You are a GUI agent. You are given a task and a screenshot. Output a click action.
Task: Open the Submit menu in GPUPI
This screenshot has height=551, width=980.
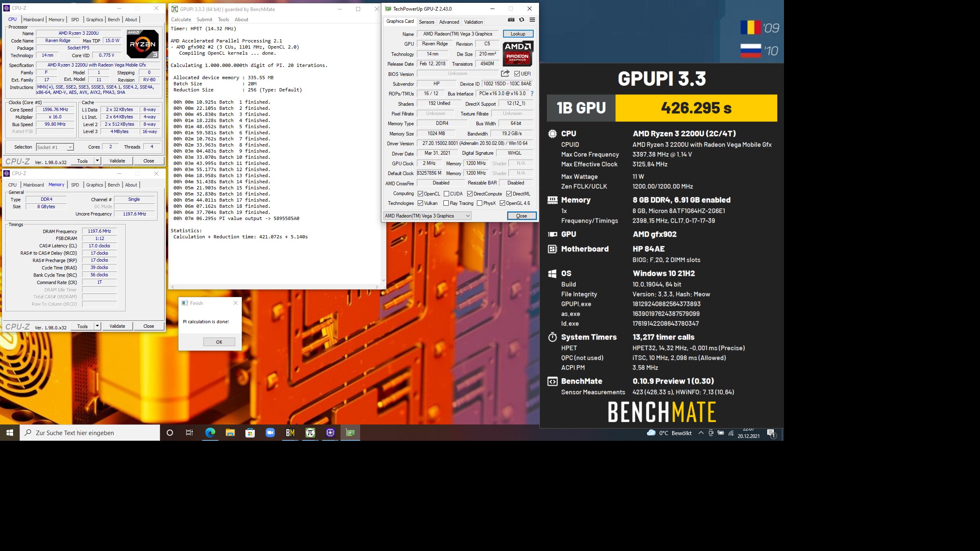click(204, 20)
